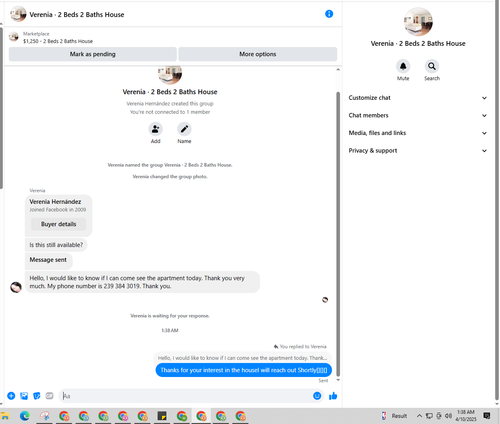The image size is (500, 424).
Task: Click 'You're not connected to 1 member' text
Action: click(170, 112)
